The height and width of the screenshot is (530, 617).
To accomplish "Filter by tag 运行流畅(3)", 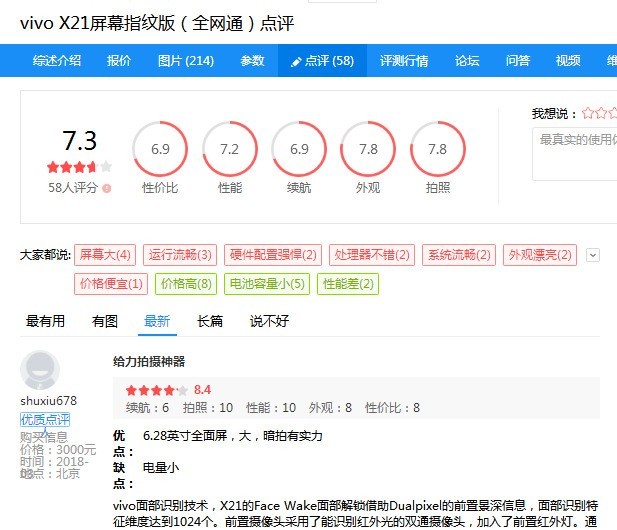I will point(180,255).
